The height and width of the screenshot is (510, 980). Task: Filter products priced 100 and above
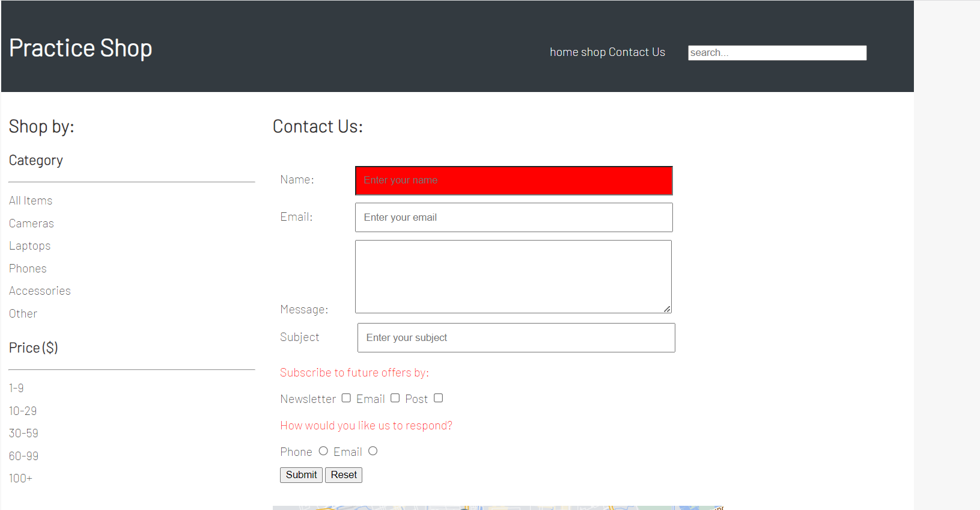point(20,478)
